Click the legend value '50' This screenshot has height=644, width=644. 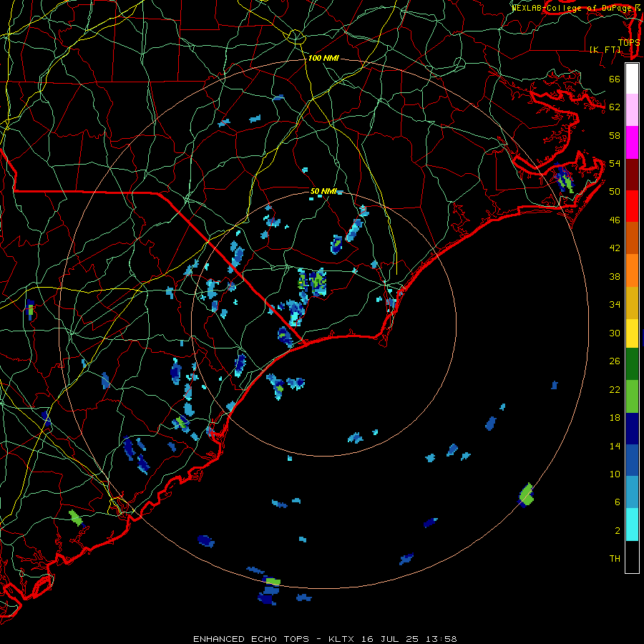[615, 192]
